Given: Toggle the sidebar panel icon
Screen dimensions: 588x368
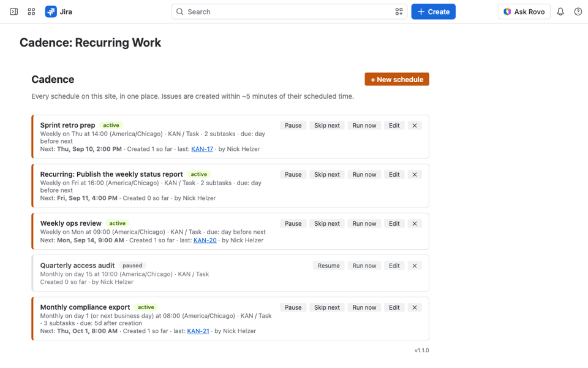Looking at the screenshot, I should tap(14, 12).
